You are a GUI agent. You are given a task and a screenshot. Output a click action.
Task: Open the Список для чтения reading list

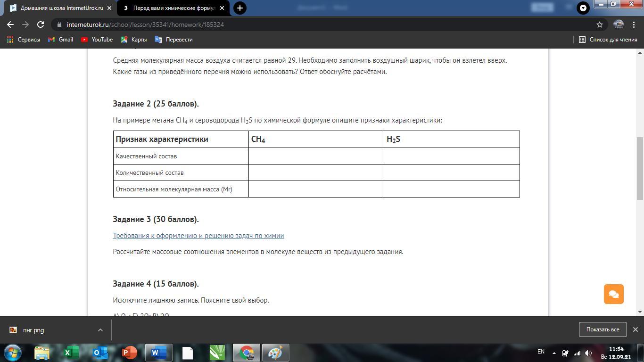pos(608,40)
